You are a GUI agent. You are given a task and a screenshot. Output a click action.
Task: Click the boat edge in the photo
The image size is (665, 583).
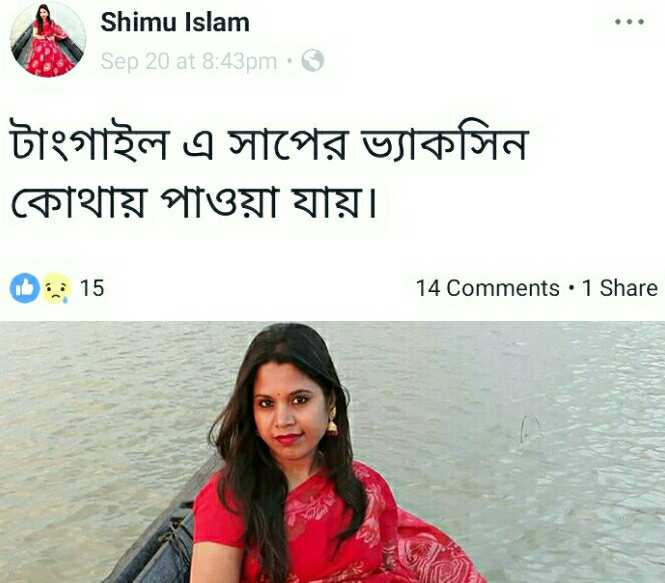click(x=163, y=530)
